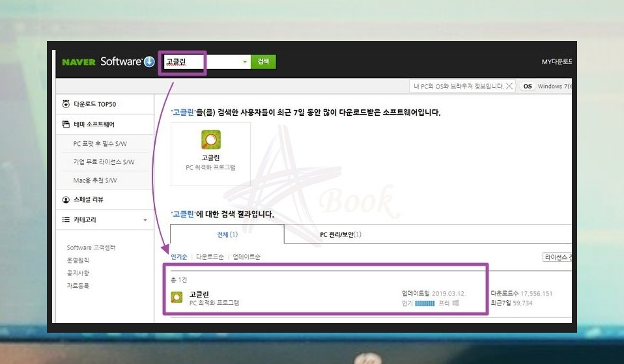Open 고클린 search result title
The image size is (624, 364).
(x=199, y=294)
